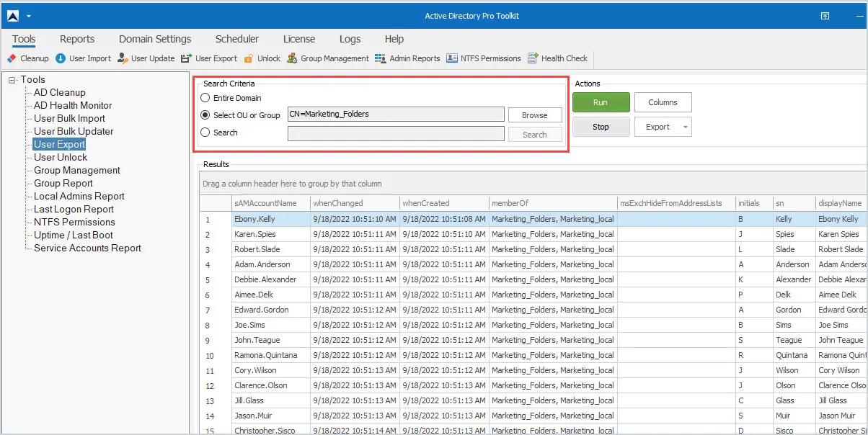
Task: Click NTFS Permissions in the toolbar
Action: point(484,58)
